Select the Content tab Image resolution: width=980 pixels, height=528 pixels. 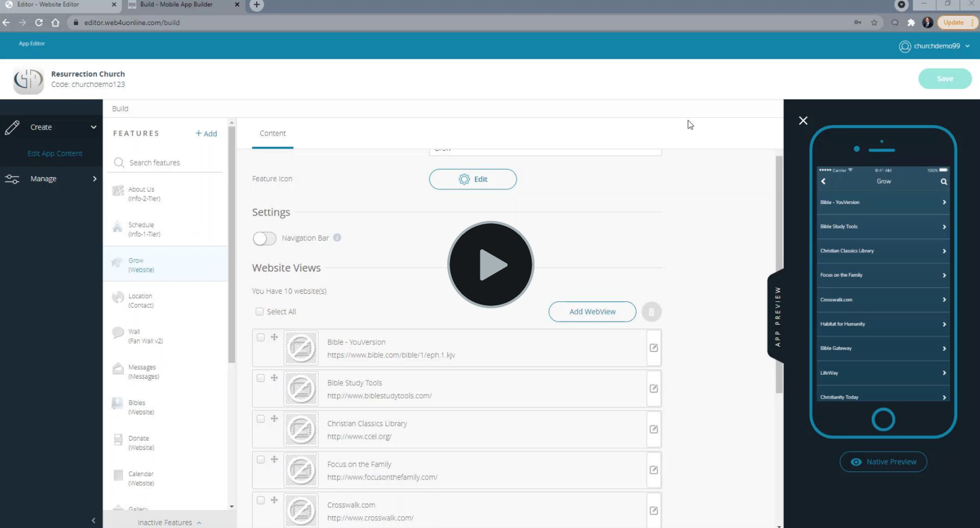click(x=273, y=133)
